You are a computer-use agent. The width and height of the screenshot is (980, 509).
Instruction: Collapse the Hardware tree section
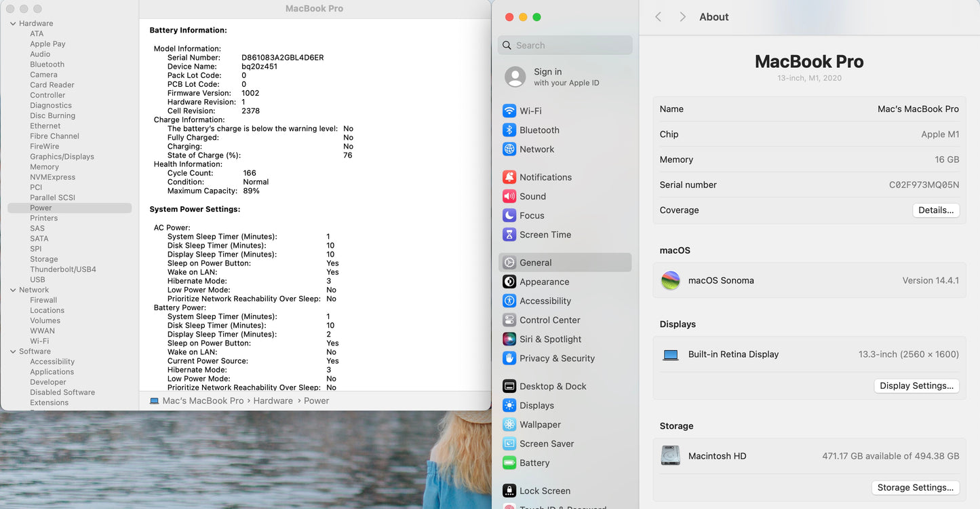(13, 24)
